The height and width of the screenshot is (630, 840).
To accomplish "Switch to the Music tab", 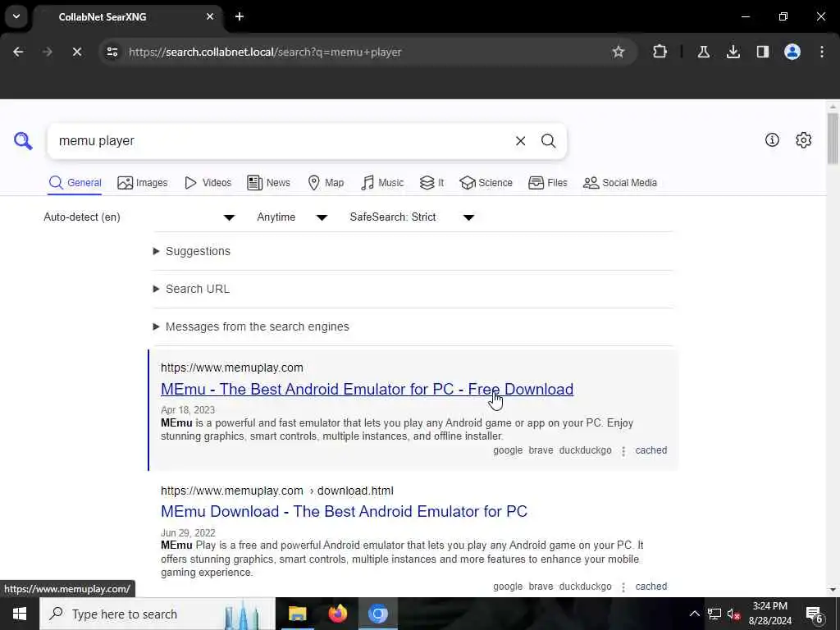I will [382, 183].
